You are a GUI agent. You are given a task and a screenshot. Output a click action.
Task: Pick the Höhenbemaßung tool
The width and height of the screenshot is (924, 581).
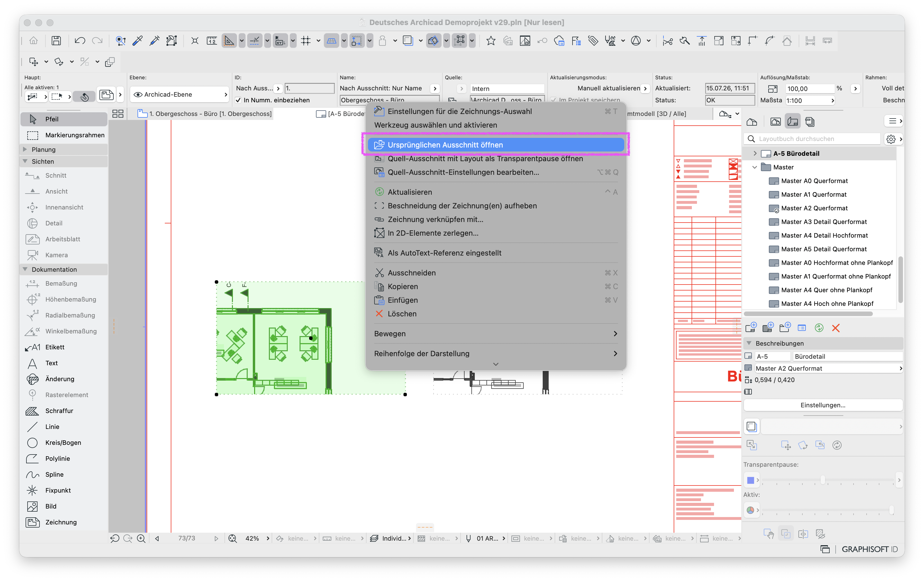[64, 299]
